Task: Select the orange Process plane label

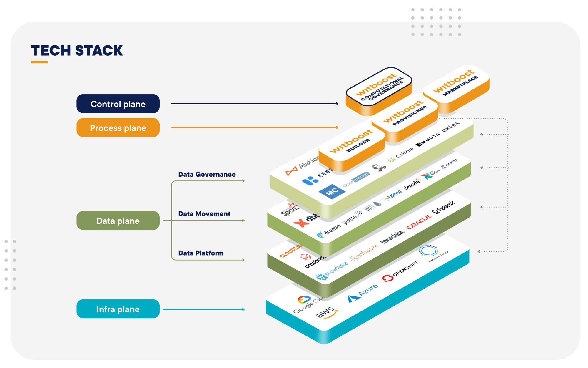Action: [118, 127]
